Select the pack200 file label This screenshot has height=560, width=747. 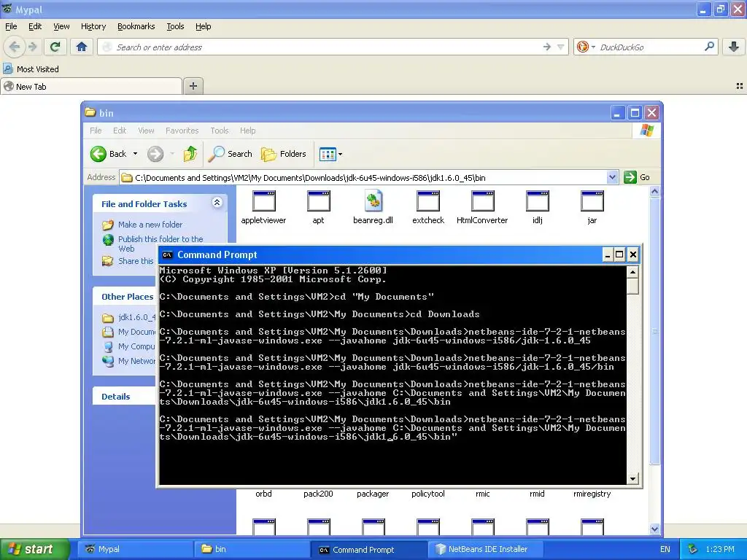point(318,494)
